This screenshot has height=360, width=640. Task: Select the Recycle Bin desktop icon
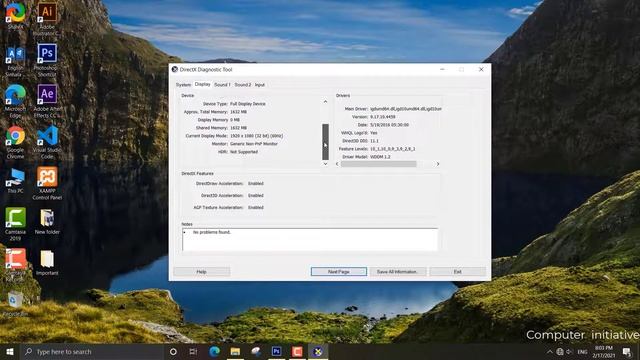pyautogui.click(x=15, y=304)
